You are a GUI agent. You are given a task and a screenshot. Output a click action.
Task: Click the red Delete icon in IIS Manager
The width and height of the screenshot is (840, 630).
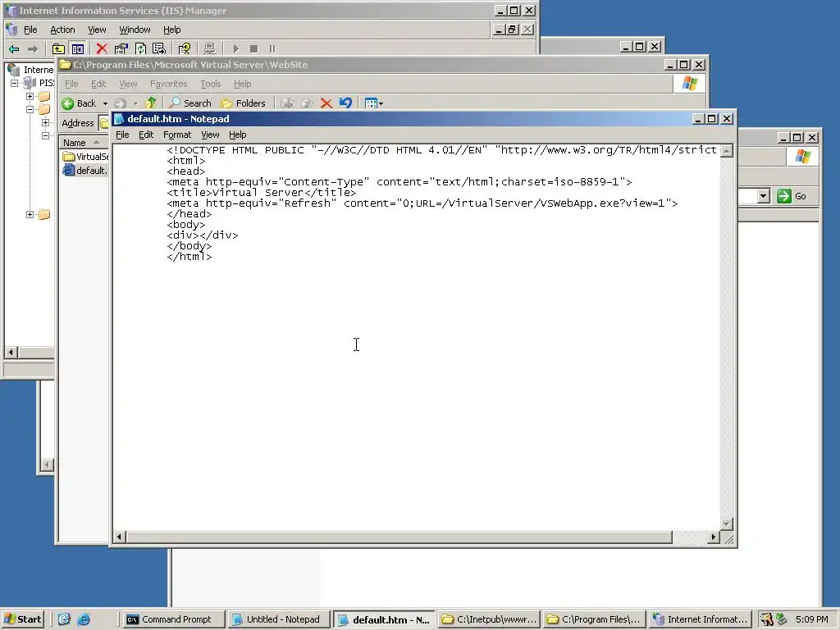101,48
